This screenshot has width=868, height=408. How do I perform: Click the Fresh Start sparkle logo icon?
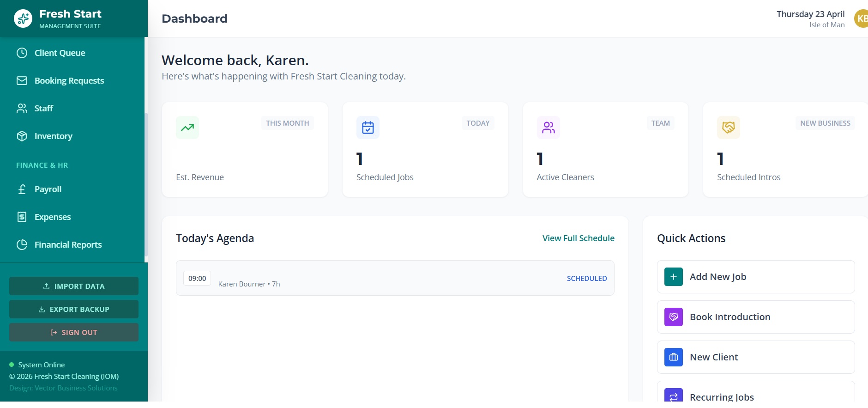[x=23, y=18]
